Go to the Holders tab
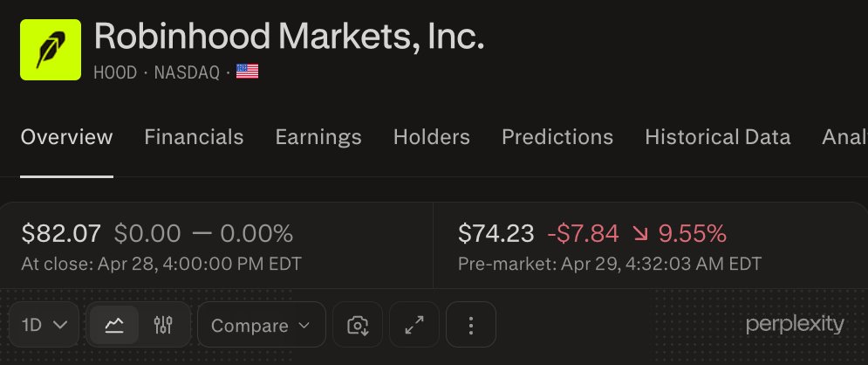The image size is (868, 365). click(432, 137)
